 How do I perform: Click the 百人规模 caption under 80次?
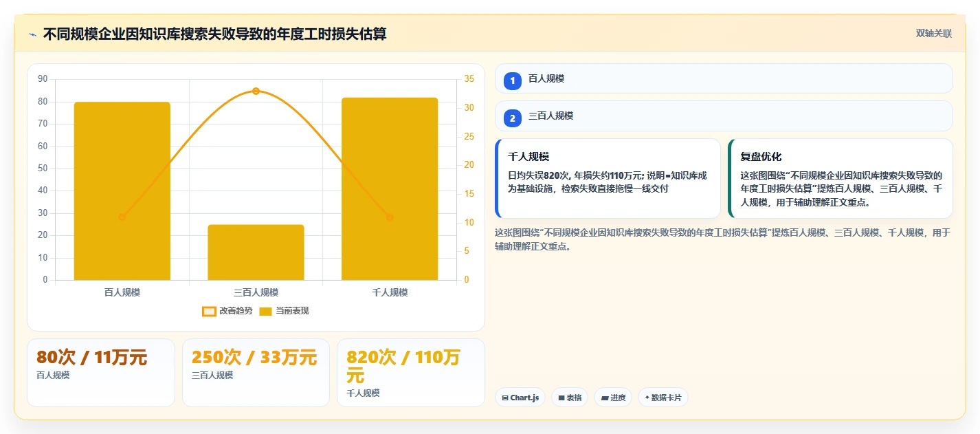point(53,376)
